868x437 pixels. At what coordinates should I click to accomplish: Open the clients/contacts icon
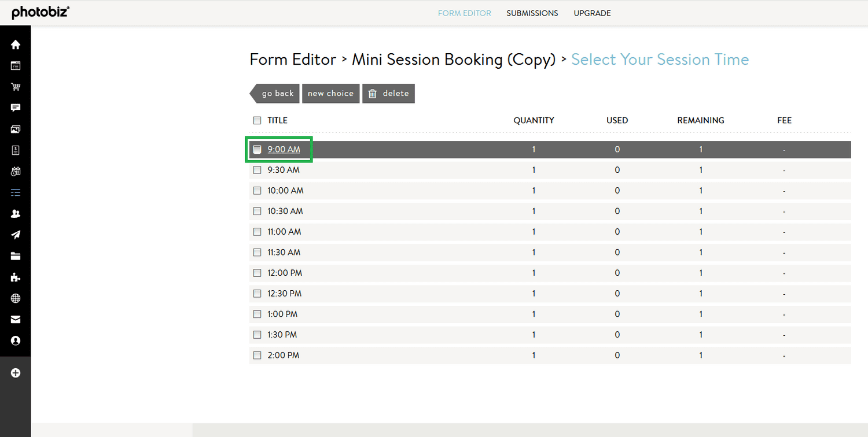tap(15, 213)
